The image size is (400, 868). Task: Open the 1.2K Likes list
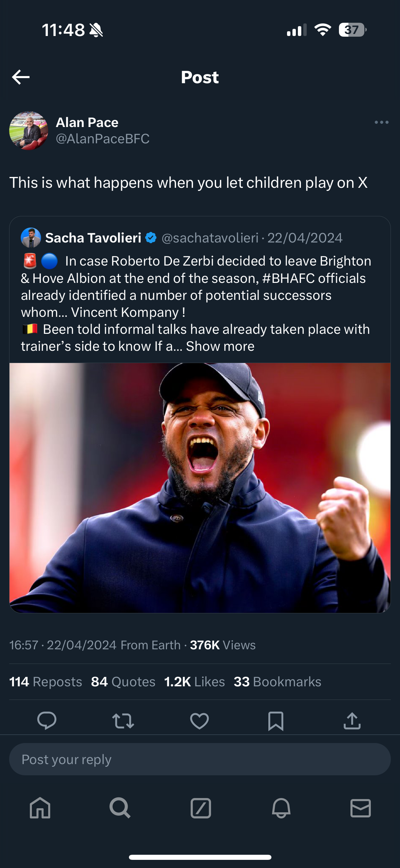[x=194, y=682]
